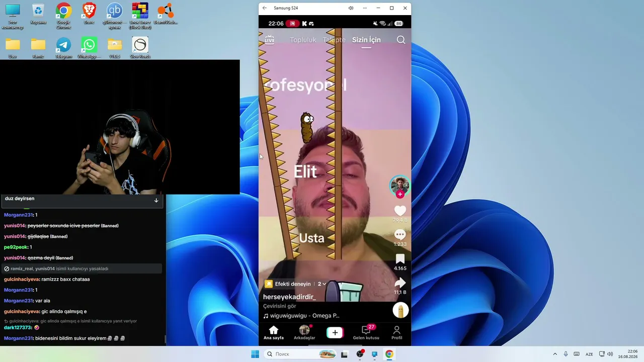This screenshot has width=644, height=362.
Task: Click the reply context line above dark127373
Action: pyautogui.click(x=70, y=321)
